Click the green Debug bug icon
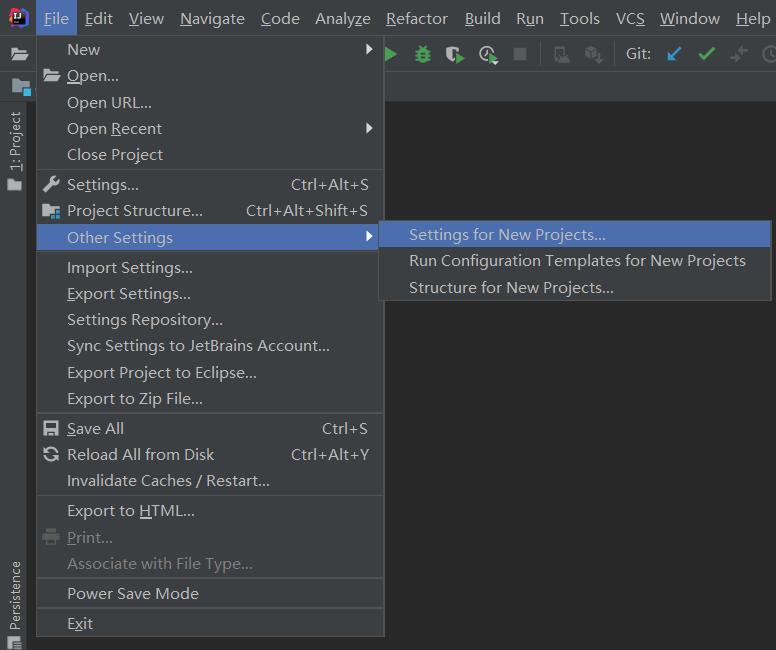Image resolution: width=776 pixels, height=650 pixels. coord(423,54)
